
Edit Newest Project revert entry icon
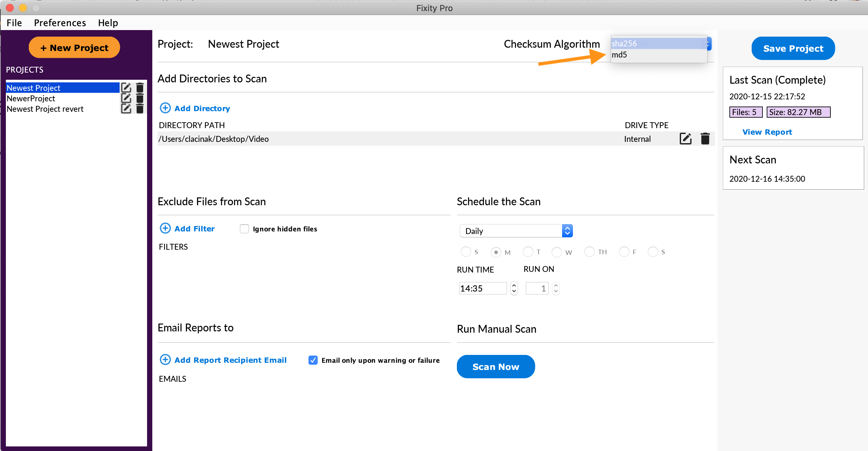point(126,109)
